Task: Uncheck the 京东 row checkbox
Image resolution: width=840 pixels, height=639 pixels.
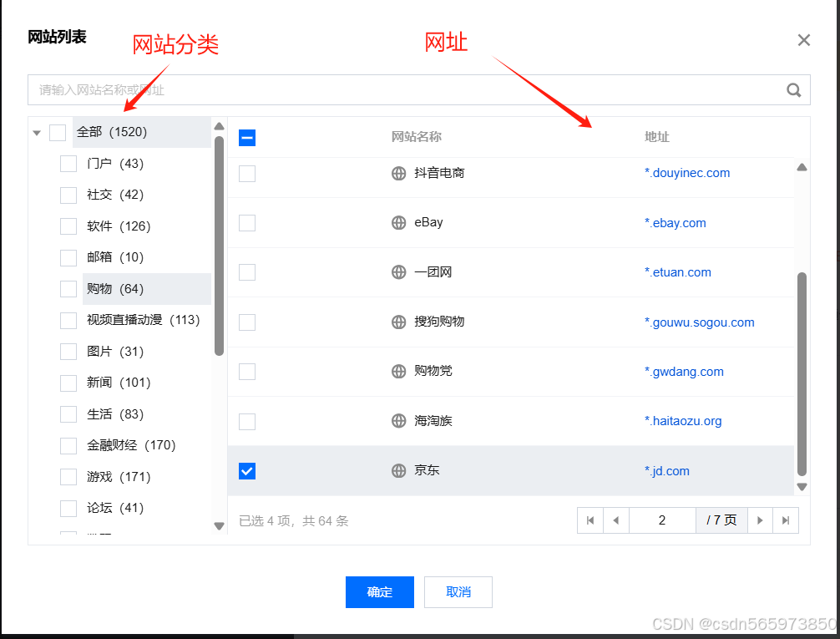Action: click(247, 470)
